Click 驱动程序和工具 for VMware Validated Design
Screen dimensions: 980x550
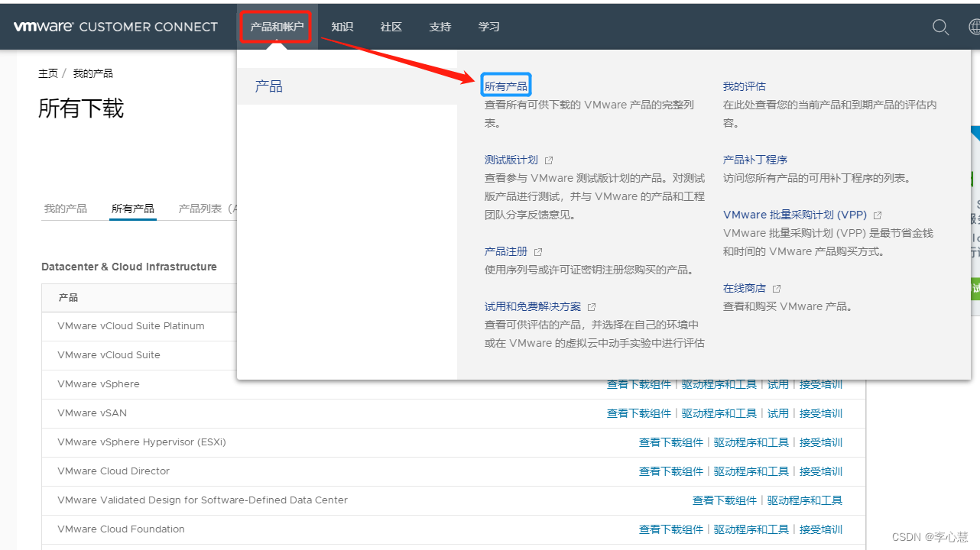click(x=805, y=500)
